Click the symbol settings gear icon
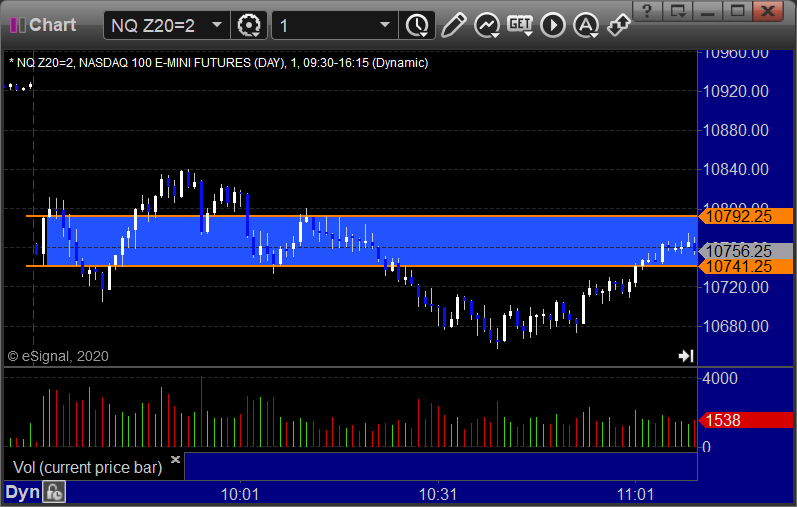Screen dimensions: 797x507 [249, 25]
